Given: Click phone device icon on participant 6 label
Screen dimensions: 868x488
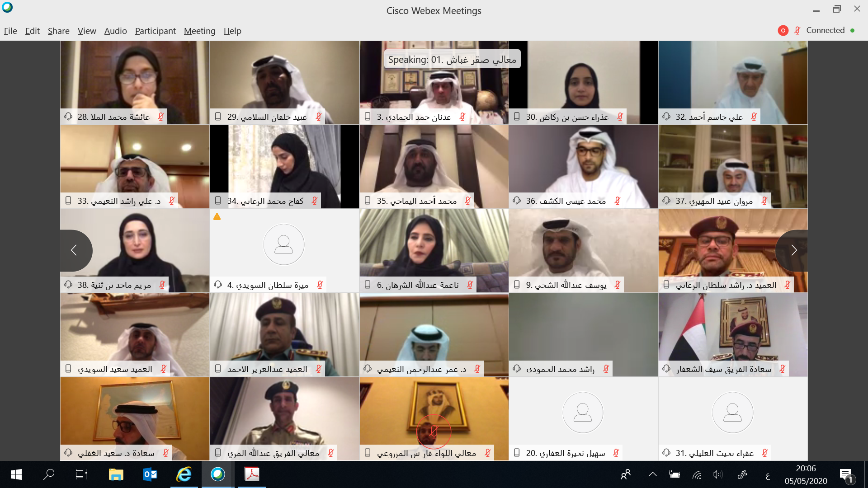Looking at the screenshot, I should [x=368, y=285].
